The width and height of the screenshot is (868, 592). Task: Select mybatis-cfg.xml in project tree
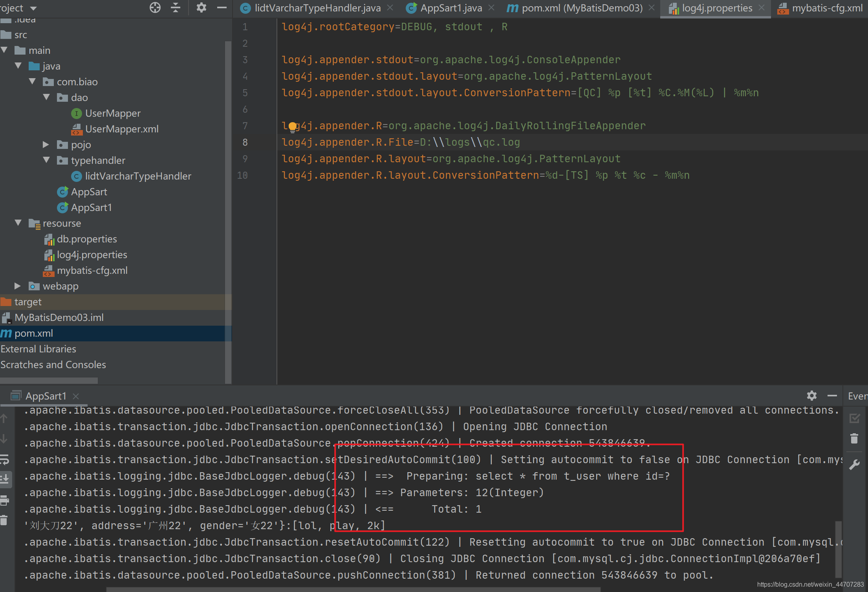pos(85,270)
